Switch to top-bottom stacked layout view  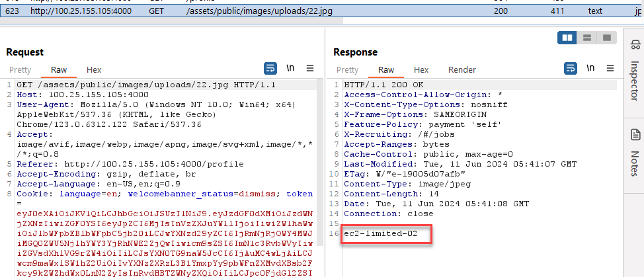click(585, 38)
